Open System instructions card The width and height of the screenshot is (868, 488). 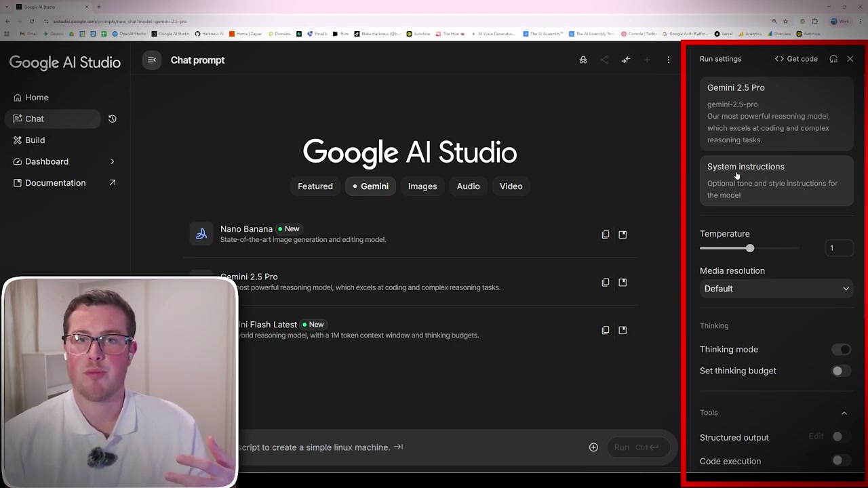pyautogui.click(x=776, y=180)
